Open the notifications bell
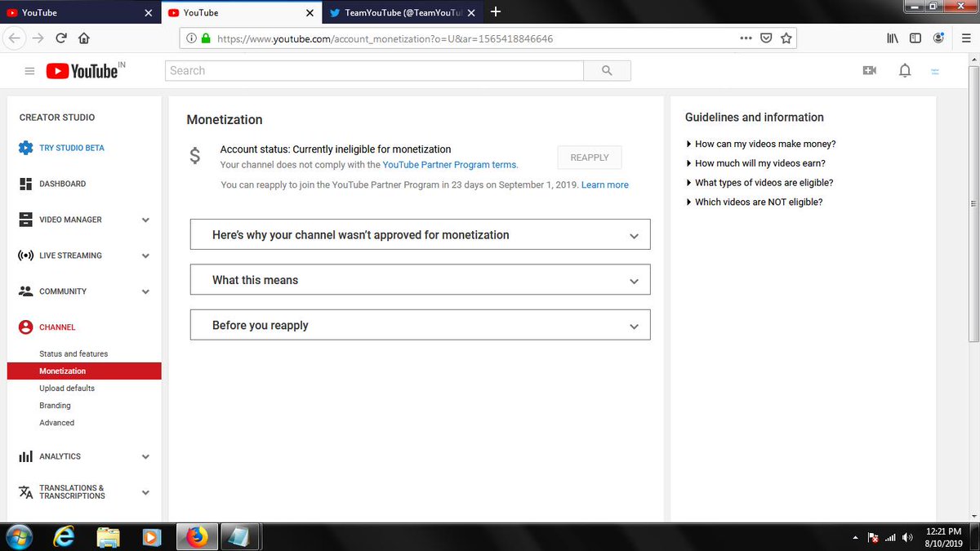Viewport: 980px width, 551px height. pos(905,71)
